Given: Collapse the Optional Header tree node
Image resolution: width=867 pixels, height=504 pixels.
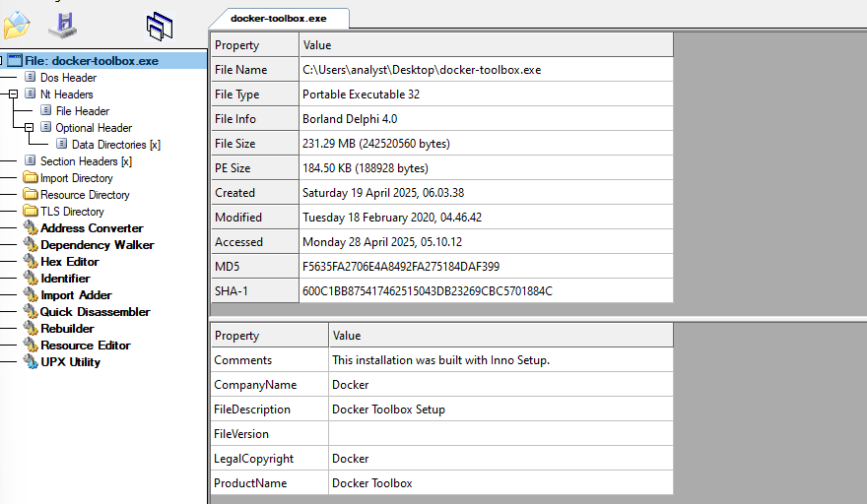Looking at the screenshot, I should click(x=30, y=128).
